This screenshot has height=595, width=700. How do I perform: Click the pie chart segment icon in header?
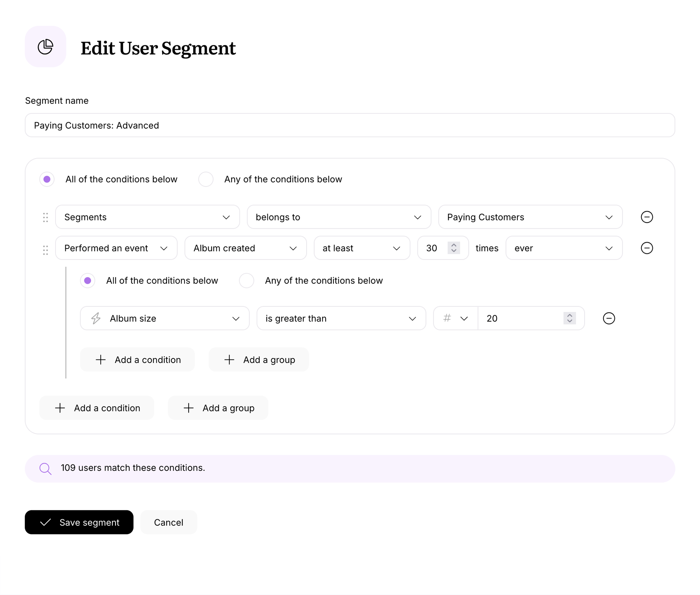45,46
